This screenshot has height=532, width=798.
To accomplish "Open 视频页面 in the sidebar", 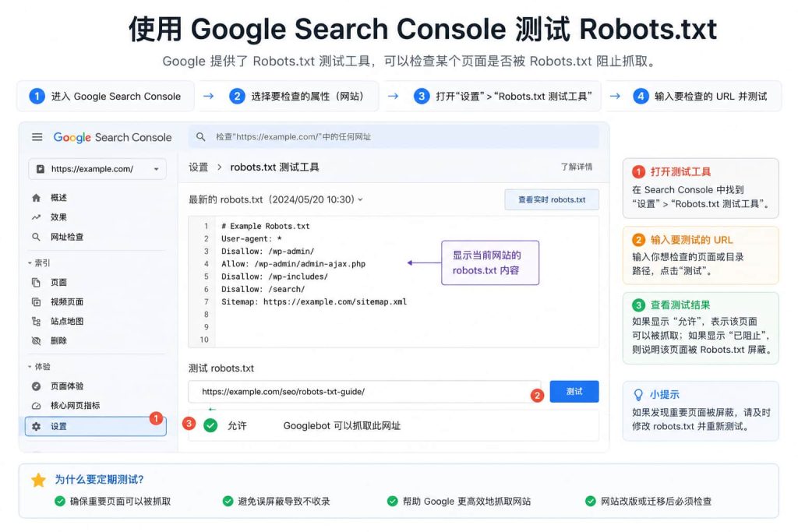I will 67,302.
